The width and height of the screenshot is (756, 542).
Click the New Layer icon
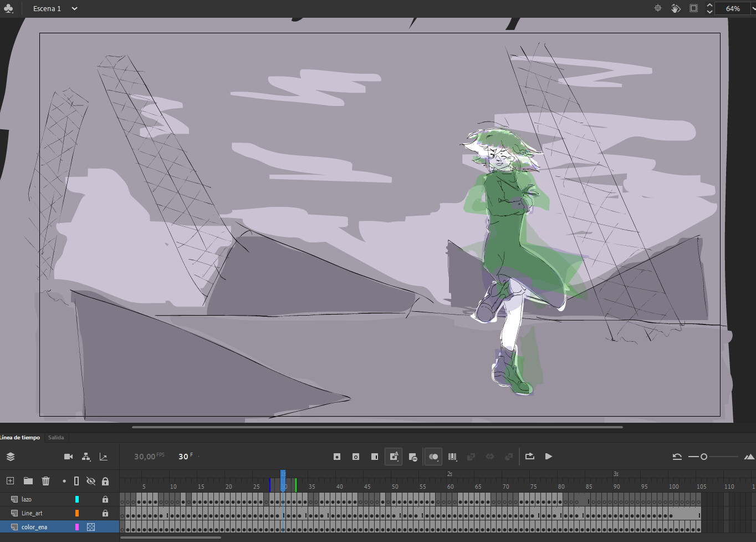pyautogui.click(x=10, y=481)
